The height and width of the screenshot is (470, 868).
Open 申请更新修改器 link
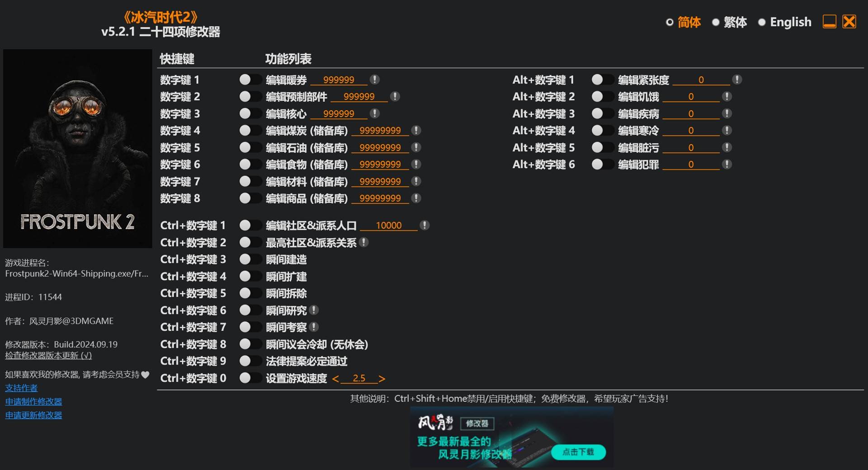[33, 415]
